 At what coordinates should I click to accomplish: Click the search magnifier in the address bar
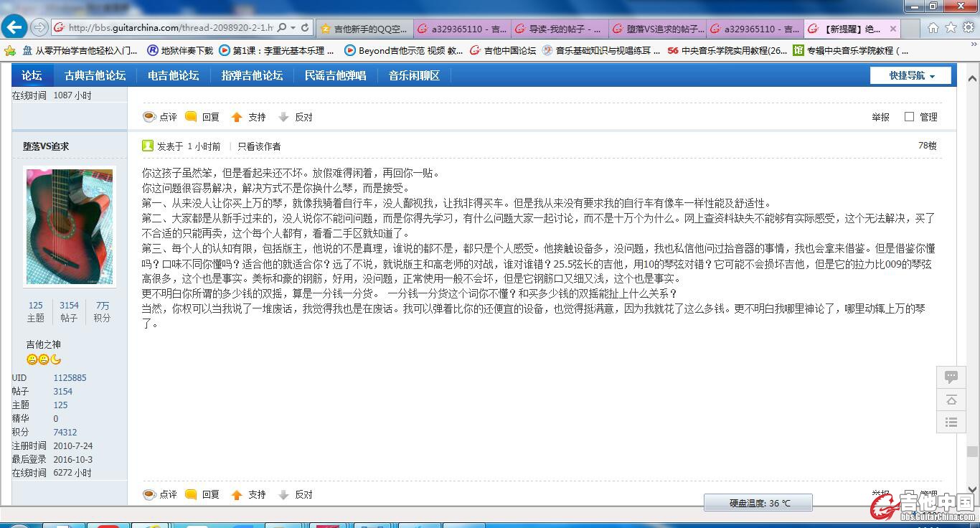282,28
